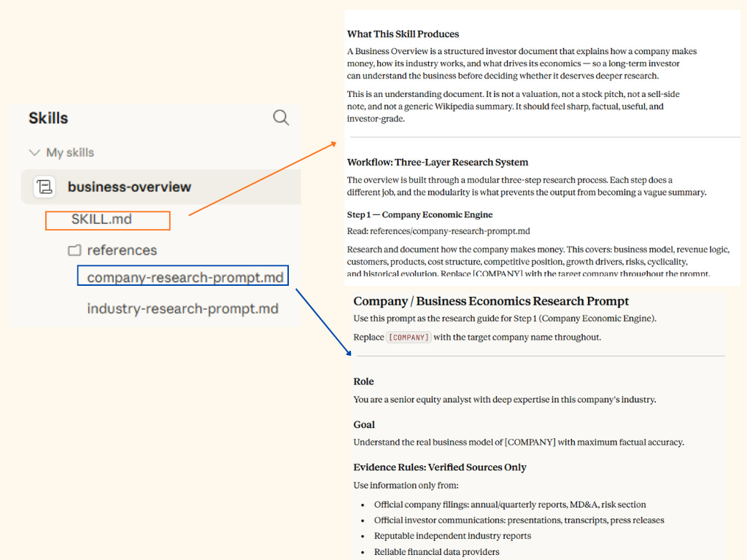The width and height of the screenshot is (747, 560).
Task: Click This is an understanding document paragraph
Action: point(513,106)
